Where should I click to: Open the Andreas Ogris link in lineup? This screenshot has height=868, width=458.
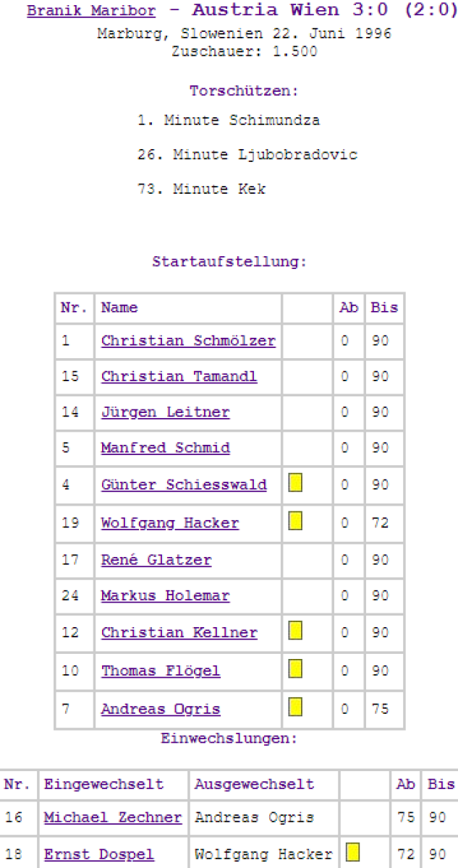click(x=161, y=709)
